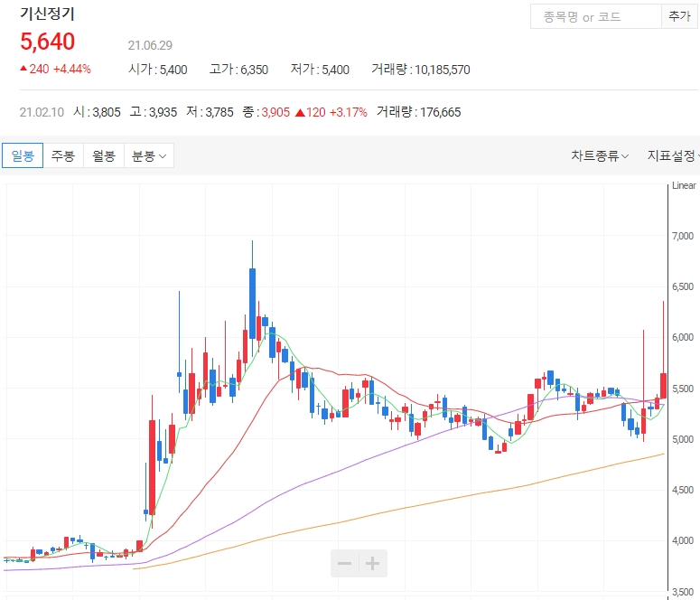Screen dimensions: 700x600
Task: Click the 4,000 price axis label
Action: point(683,540)
